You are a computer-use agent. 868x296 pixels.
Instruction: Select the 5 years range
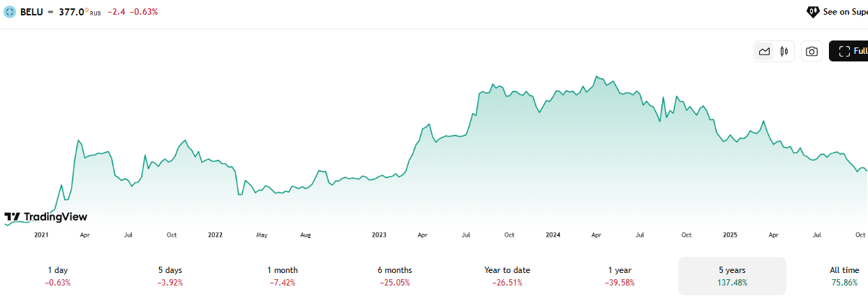(x=732, y=276)
